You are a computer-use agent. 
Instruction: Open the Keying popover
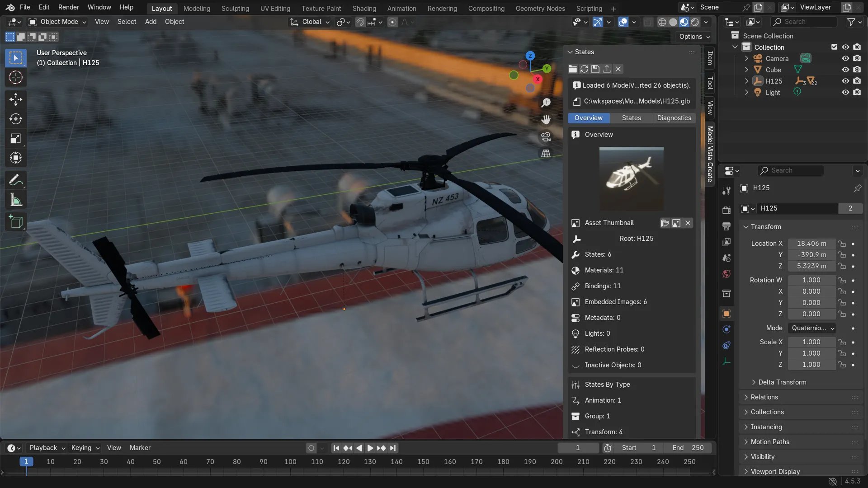click(x=85, y=448)
